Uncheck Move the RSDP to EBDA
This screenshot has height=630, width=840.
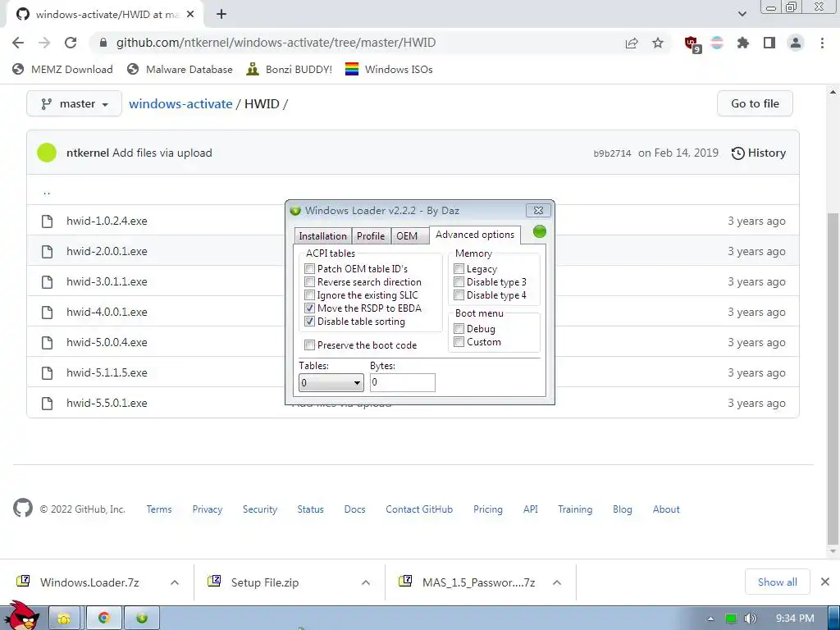pos(309,308)
